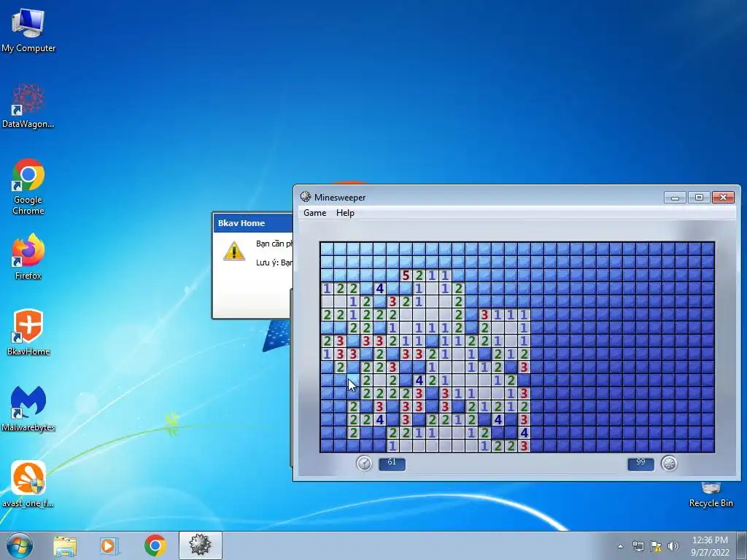Open the Windows Start menu orb
The width and height of the screenshot is (747, 560).
tap(20, 545)
